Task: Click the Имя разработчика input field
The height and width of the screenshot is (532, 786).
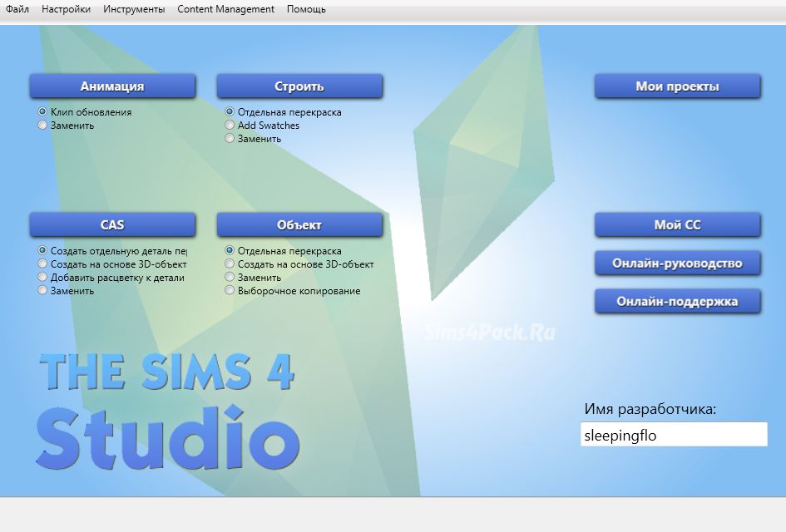Action: coord(674,434)
